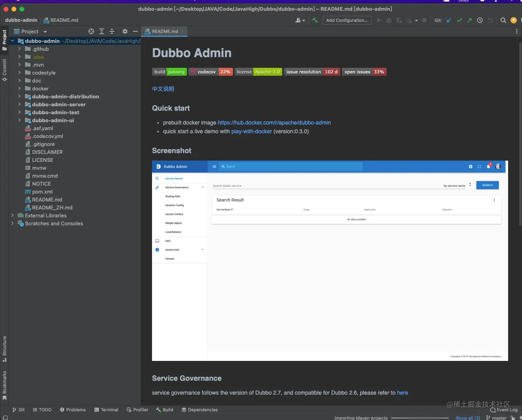Open Project panel settings gear
522x420 pixels.
(x=125, y=31)
